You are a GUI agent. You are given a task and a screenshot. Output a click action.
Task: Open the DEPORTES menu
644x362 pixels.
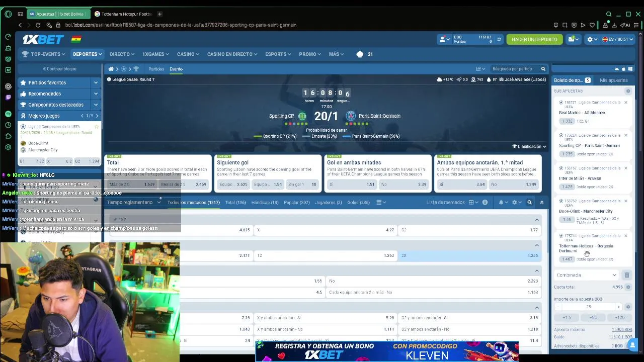click(87, 54)
